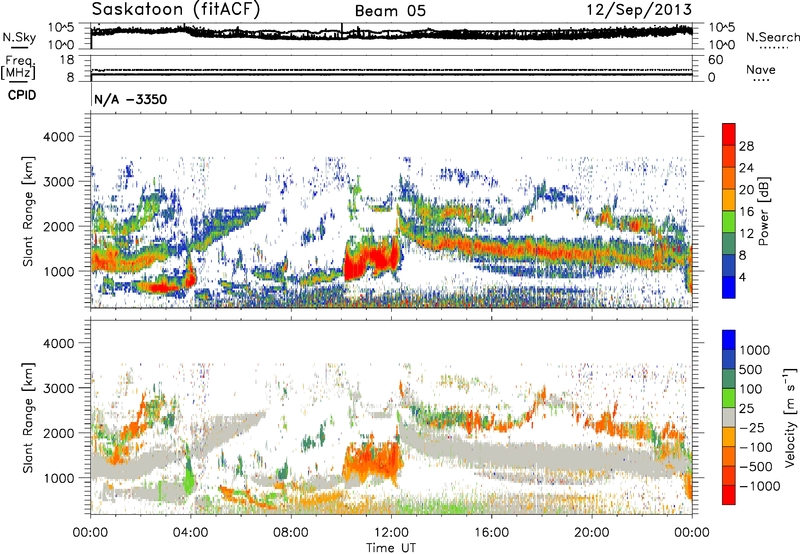Click the Velocity [m s-1] colorbar label

(x=790, y=417)
